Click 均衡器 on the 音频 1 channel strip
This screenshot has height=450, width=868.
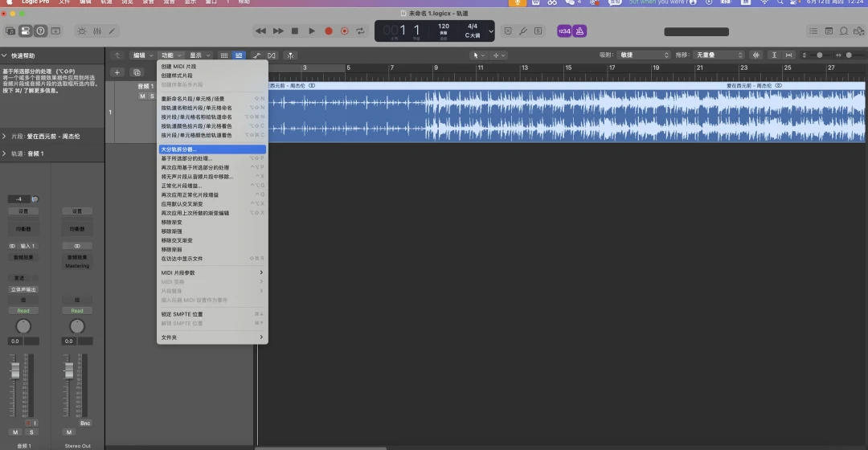pos(23,229)
